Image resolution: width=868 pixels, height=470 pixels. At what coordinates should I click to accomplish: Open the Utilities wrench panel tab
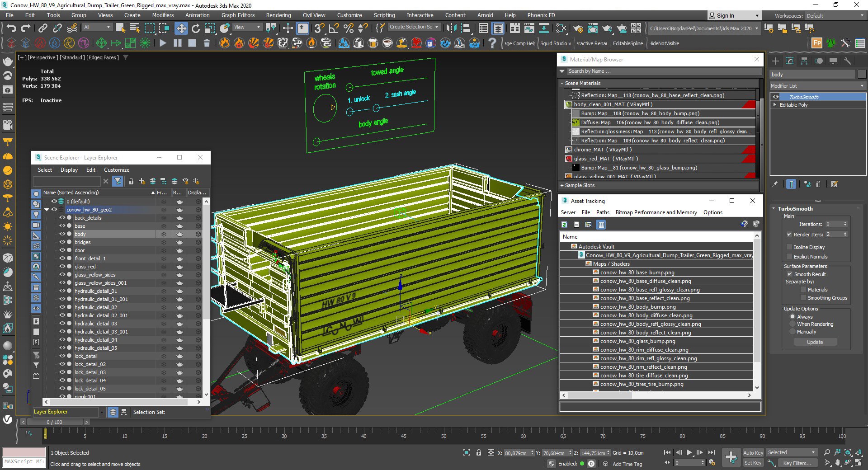[x=848, y=61]
